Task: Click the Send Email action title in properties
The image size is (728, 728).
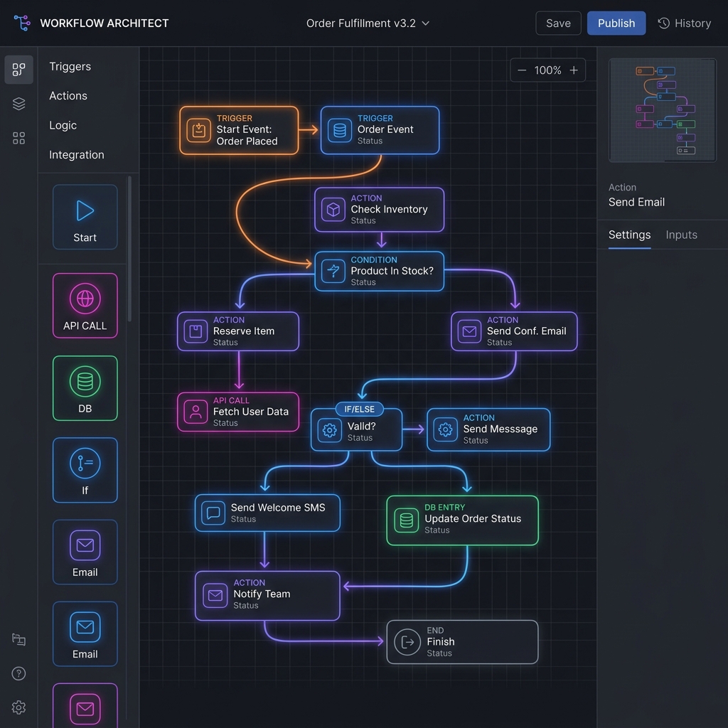Action: click(636, 202)
